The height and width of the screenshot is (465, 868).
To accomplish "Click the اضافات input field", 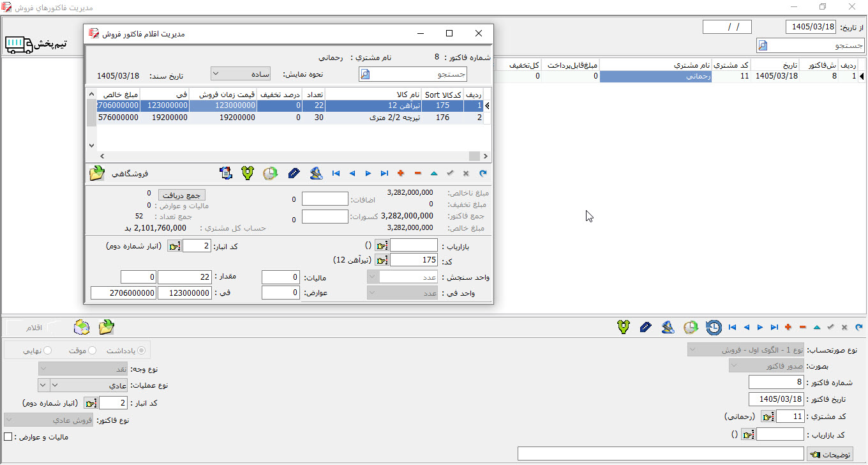I will click(x=325, y=199).
